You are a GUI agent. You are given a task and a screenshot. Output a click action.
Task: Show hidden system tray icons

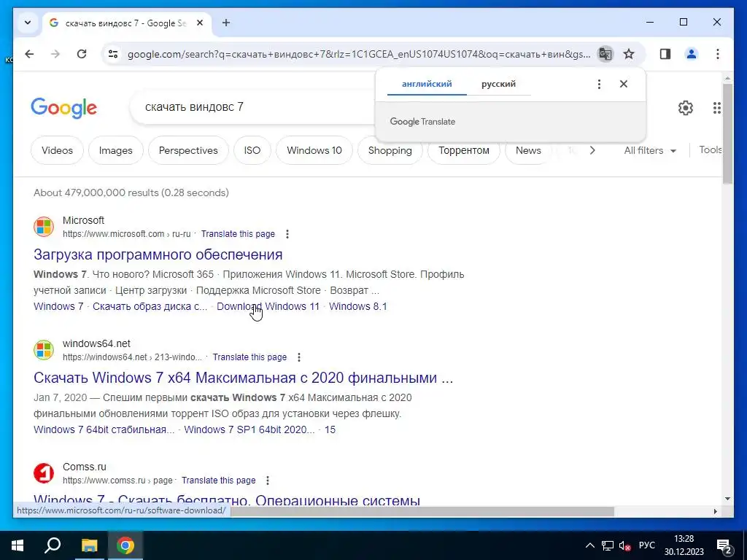click(x=589, y=545)
